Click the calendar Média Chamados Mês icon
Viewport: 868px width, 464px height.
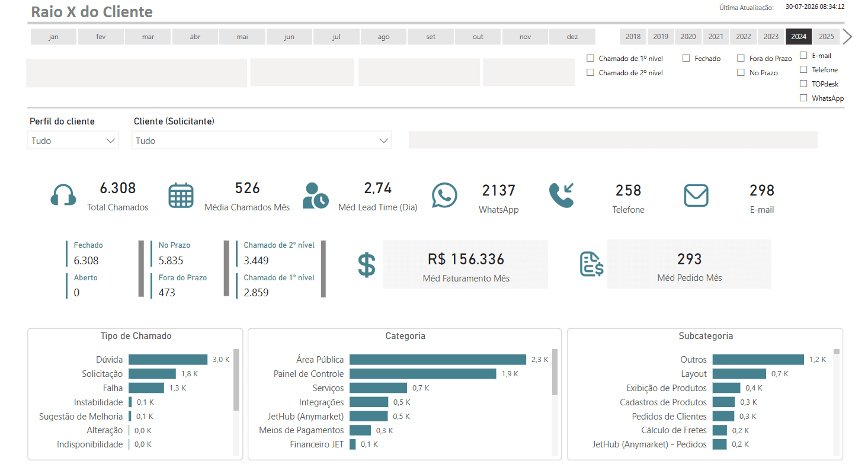(x=181, y=196)
